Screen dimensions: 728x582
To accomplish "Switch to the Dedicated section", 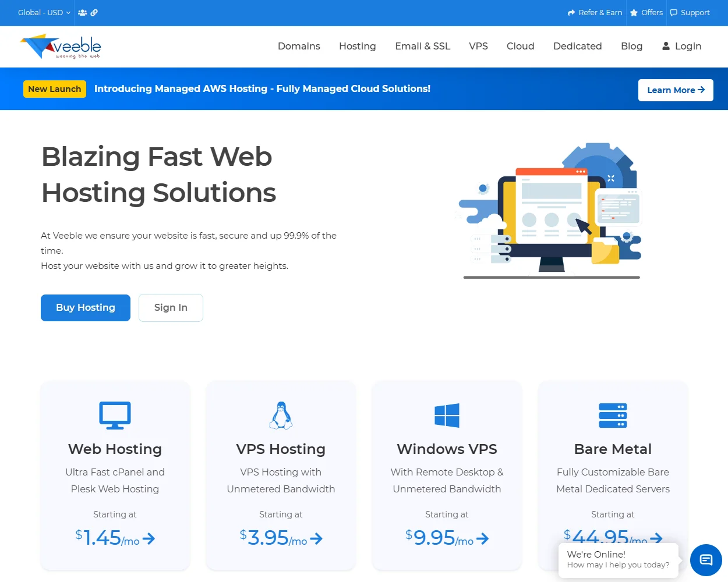I will [577, 46].
